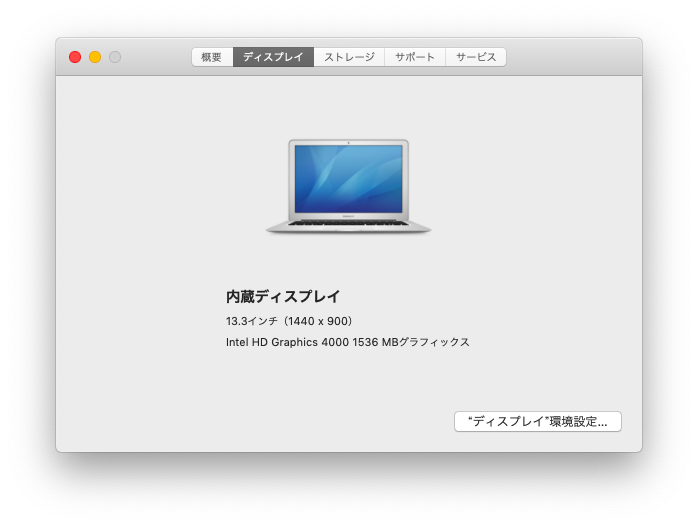The height and width of the screenshot is (526, 698).
Task: Click the Intel HD Graphics 4000 text
Action: coord(287,342)
